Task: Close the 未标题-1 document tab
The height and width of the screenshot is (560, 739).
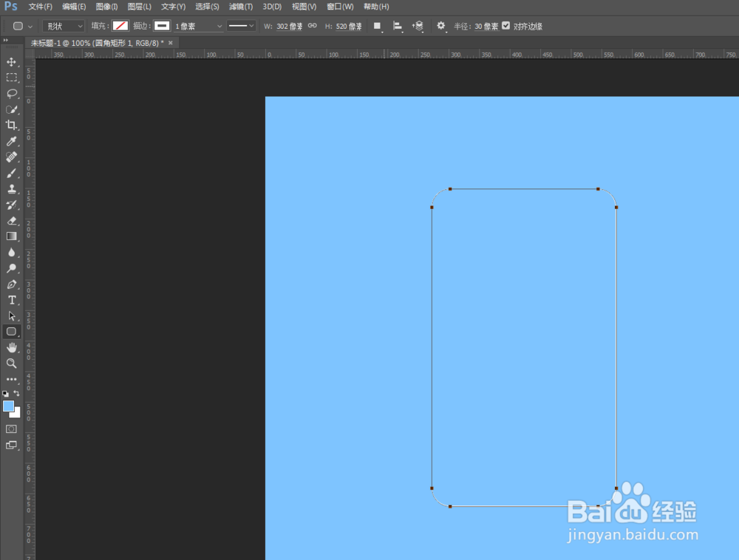Action: pyautogui.click(x=171, y=43)
